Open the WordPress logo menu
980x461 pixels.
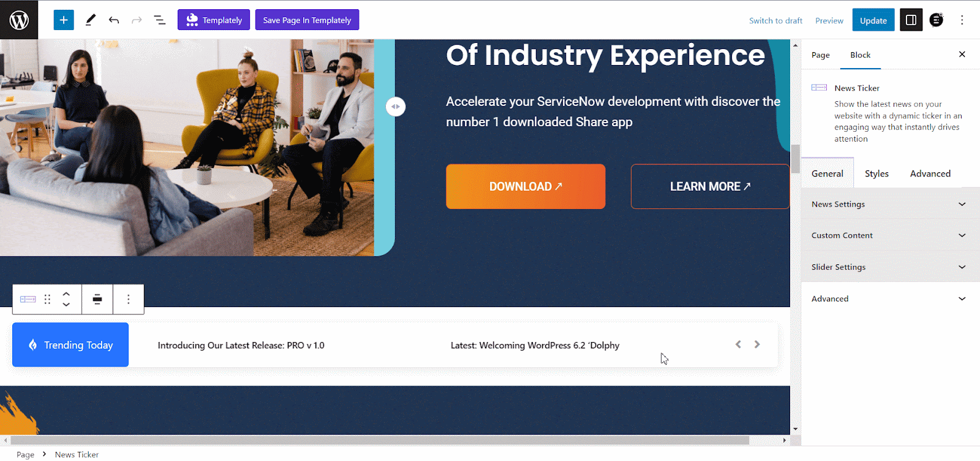19,20
